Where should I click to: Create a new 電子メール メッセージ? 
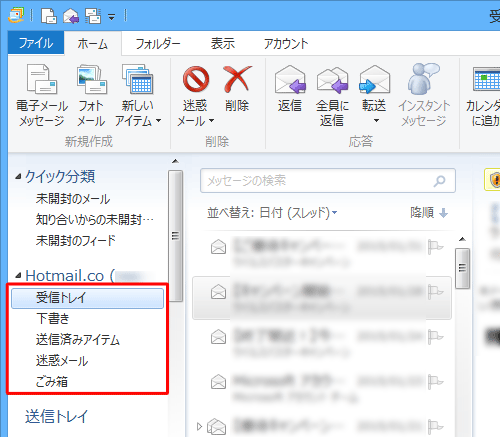[42, 96]
